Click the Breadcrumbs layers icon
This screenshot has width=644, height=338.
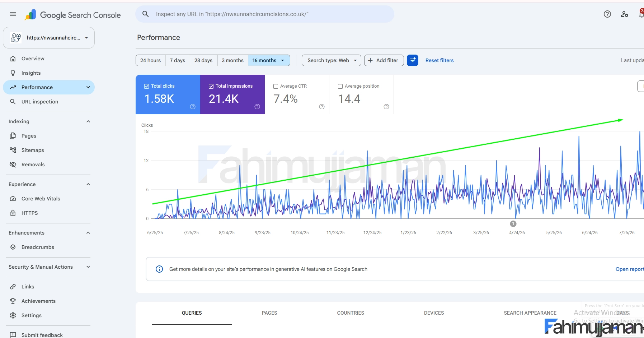[13, 247]
